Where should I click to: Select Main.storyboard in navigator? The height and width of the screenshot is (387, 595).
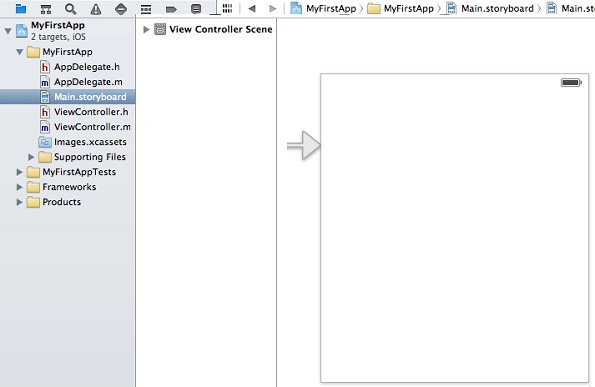[68, 97]
